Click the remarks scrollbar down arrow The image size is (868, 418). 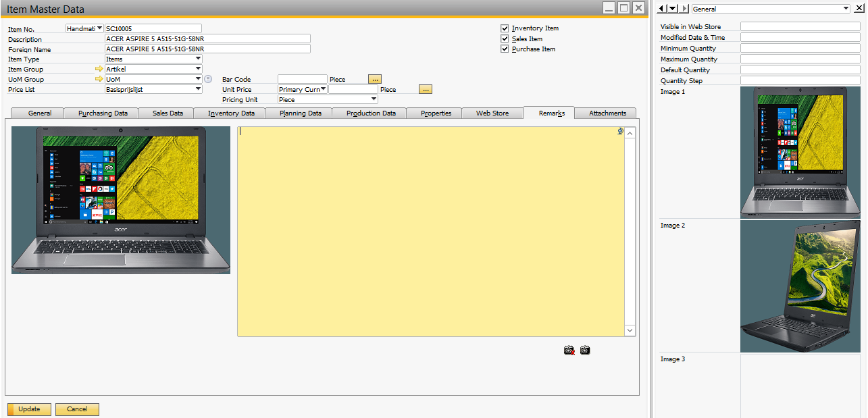630,330
